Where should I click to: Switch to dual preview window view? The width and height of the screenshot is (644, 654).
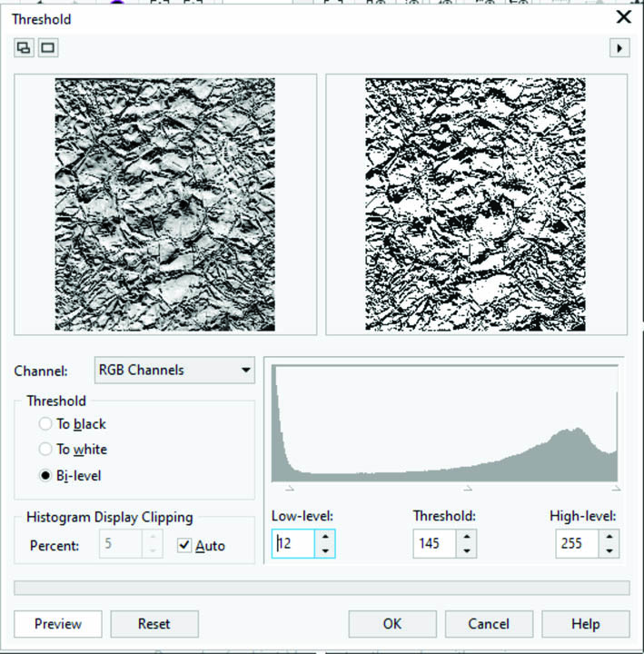(24, 47)
